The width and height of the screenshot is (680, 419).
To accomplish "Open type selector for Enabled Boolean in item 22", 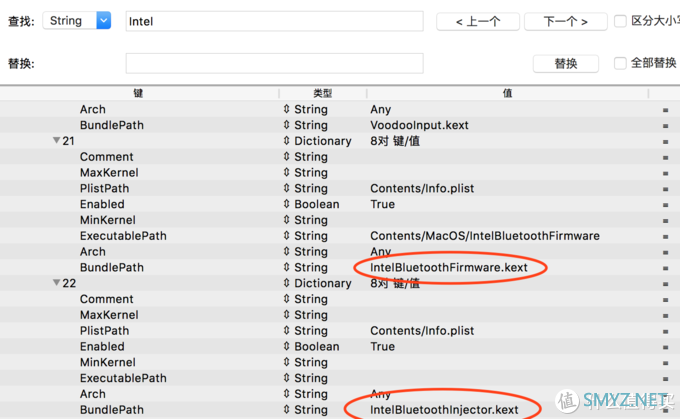I will [286, 346].
